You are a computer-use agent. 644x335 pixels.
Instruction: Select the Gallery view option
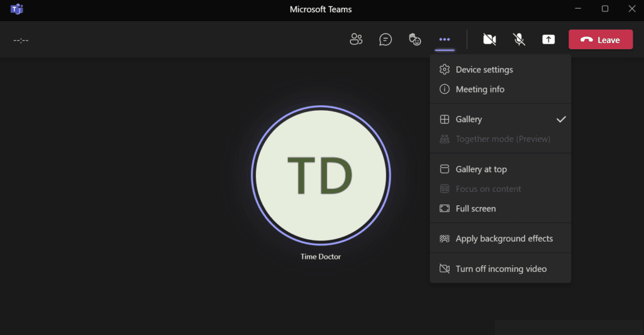coord(469,119)
